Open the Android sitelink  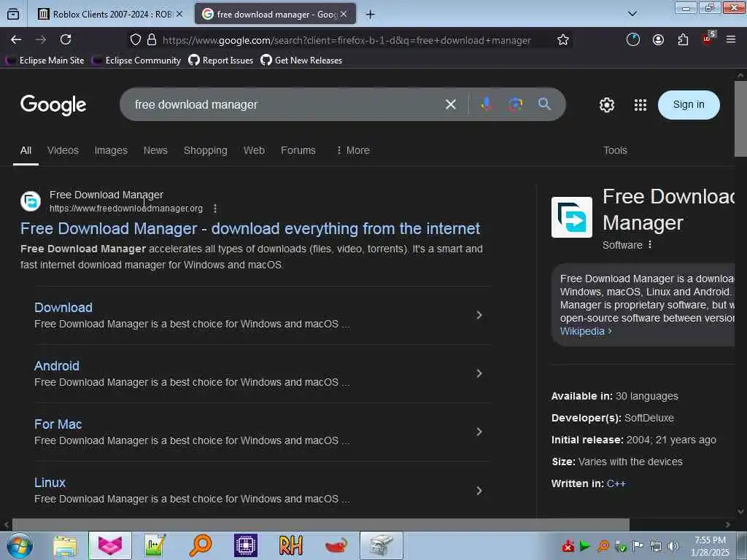(57, 366)
